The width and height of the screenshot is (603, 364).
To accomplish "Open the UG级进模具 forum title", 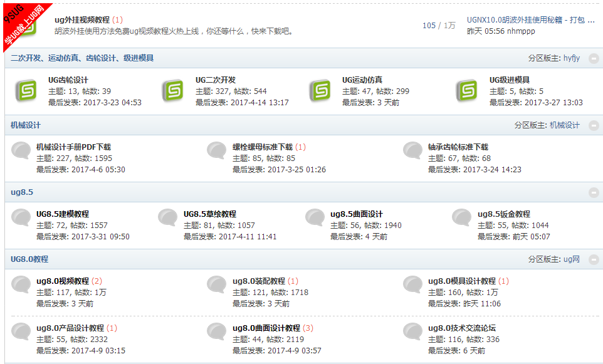I will pos(510,80).
